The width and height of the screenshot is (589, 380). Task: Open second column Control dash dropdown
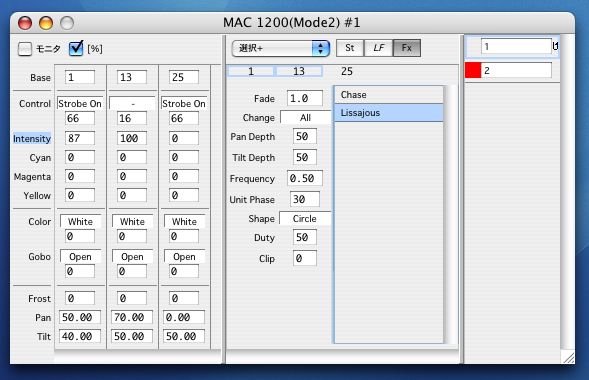[x=132, y=103]
